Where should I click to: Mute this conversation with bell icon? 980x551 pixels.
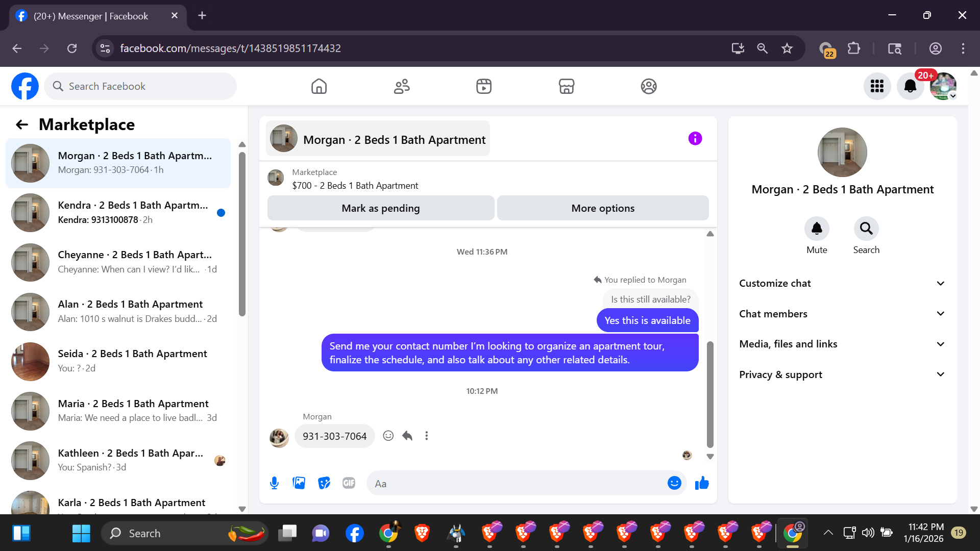(x=816, y=229)
